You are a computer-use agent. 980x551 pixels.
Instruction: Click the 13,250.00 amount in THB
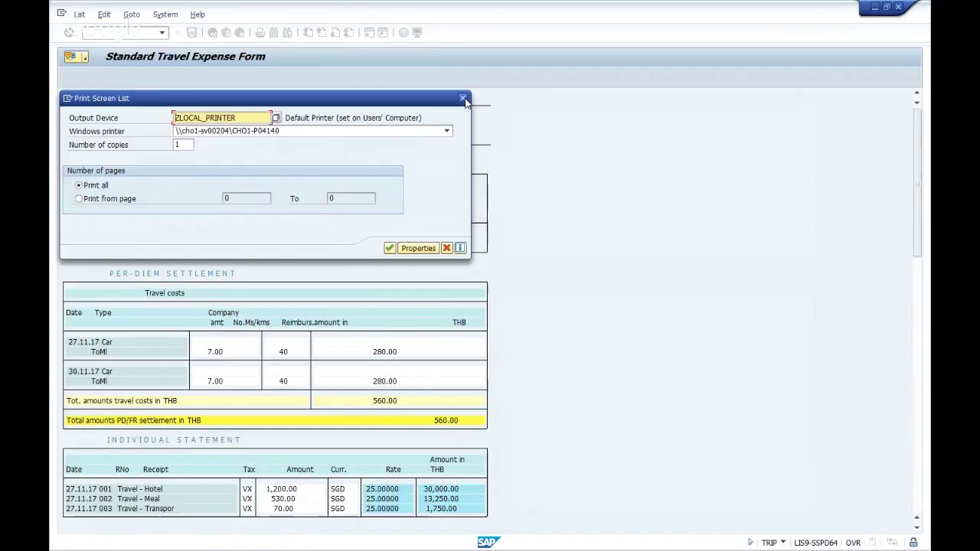coord(440,499)
